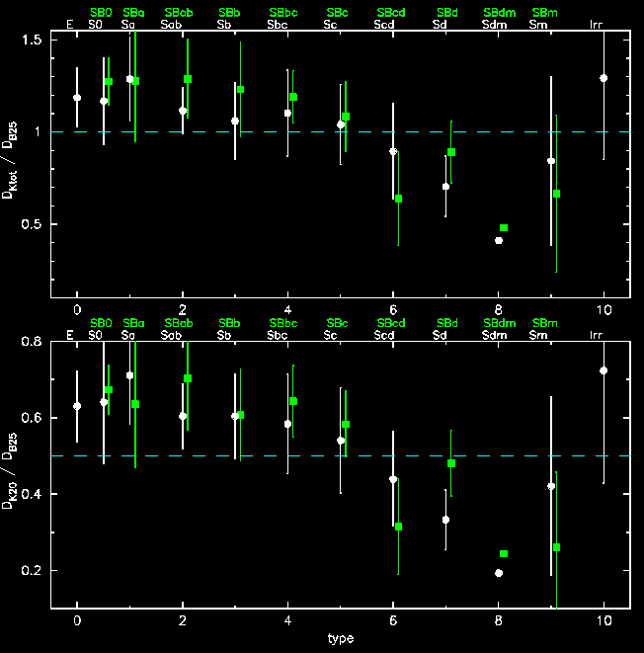This screenshot has width=644, height=653.
Task: Select white circle at type 7, lower panel
Action: click(445, 520)
